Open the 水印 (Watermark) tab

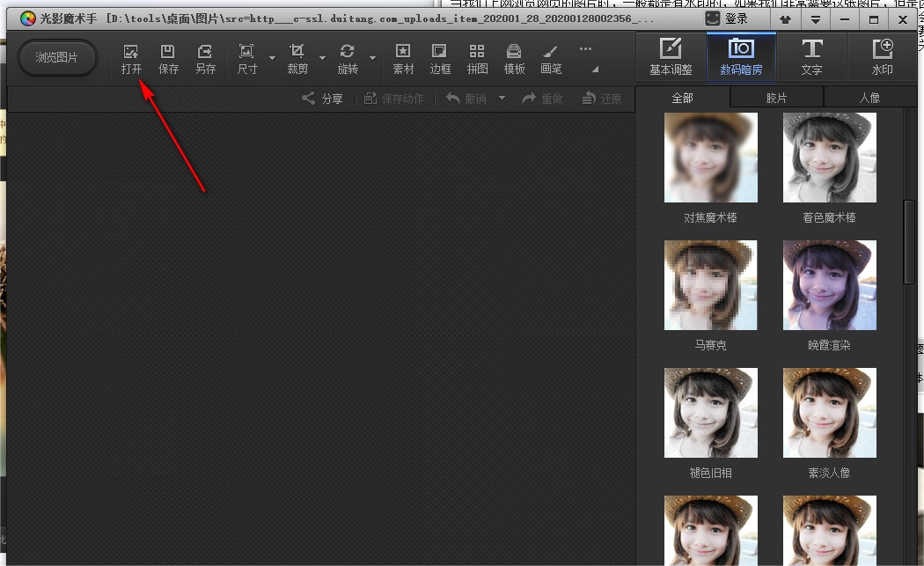882,56
